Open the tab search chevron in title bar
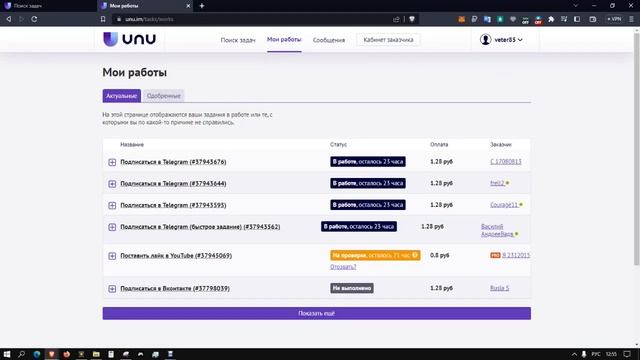640x360 pixels. pyautogui.click(x=576, y=6)
